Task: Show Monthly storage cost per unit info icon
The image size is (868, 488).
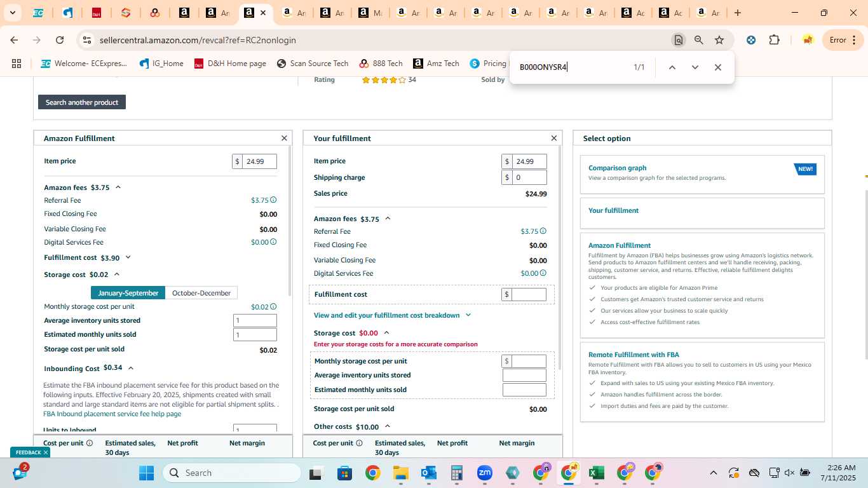Action: point(273,307)
